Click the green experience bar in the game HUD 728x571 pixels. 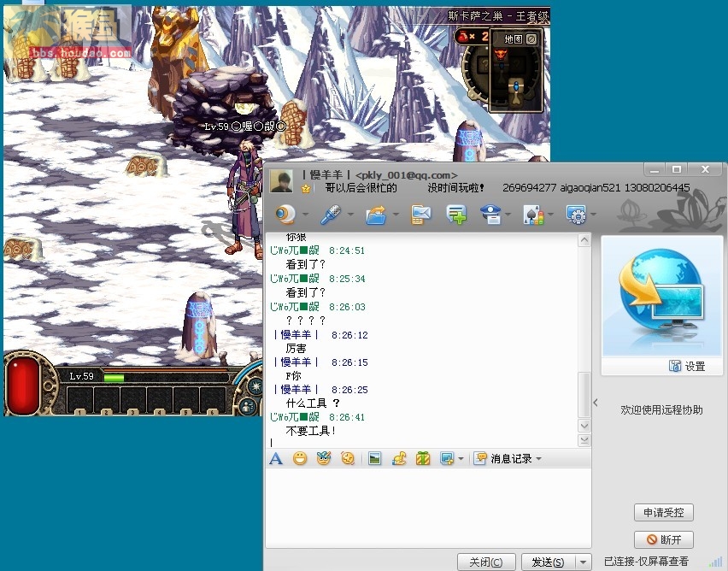click(114, 378)
